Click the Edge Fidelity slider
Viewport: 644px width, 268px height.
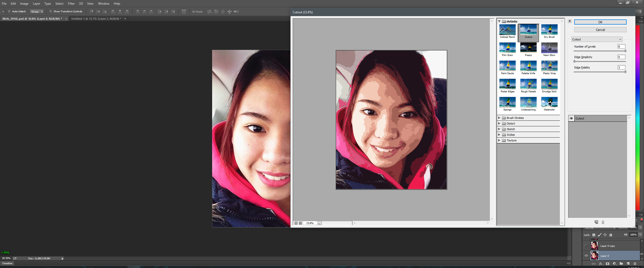(x=600, y=72)
